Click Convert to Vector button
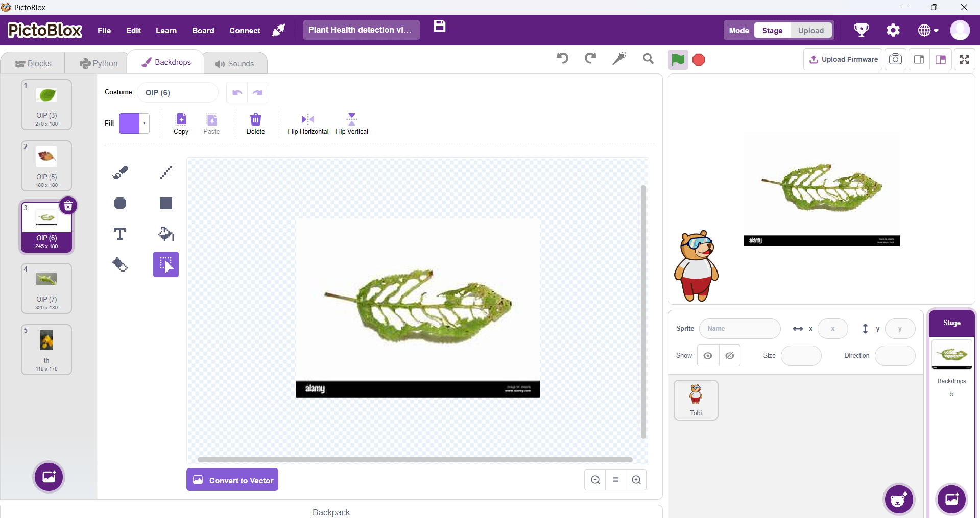This screenshot has width=980, height=518. 232,480
